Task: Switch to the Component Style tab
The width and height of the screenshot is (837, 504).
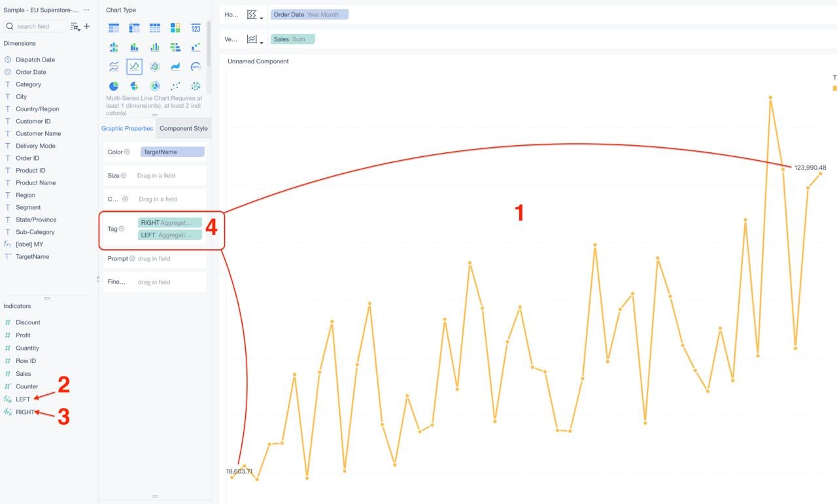Action: pos(184,129)
